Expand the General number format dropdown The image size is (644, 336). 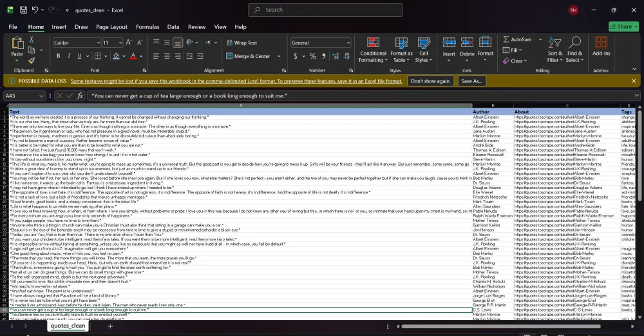348,43
